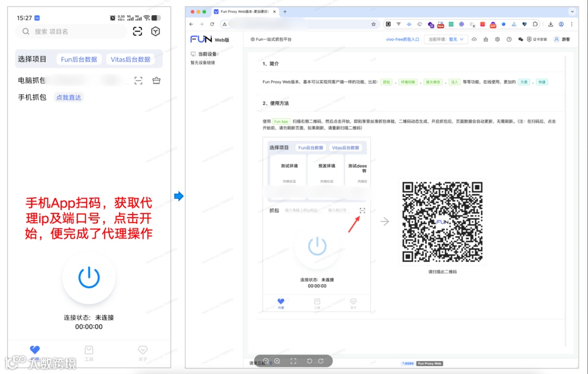Expand the 当前环境 dropdown
588x374 pixels.
pyautogui.click(x=446, y=39)
